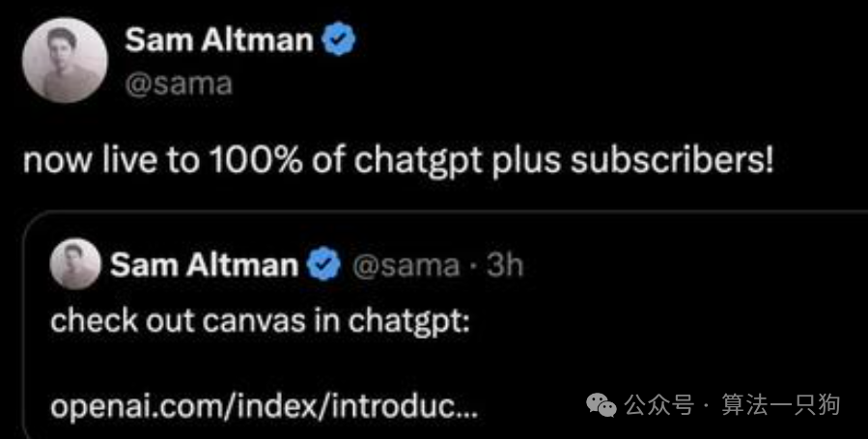Screen dimensions: 868x439
Task: Open the openai.com/index/introduc... link
Action: tap(263, 407)
